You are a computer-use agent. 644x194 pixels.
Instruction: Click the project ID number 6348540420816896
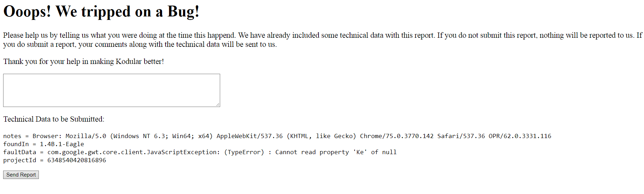pyautogui.click(x=77, y=160)
